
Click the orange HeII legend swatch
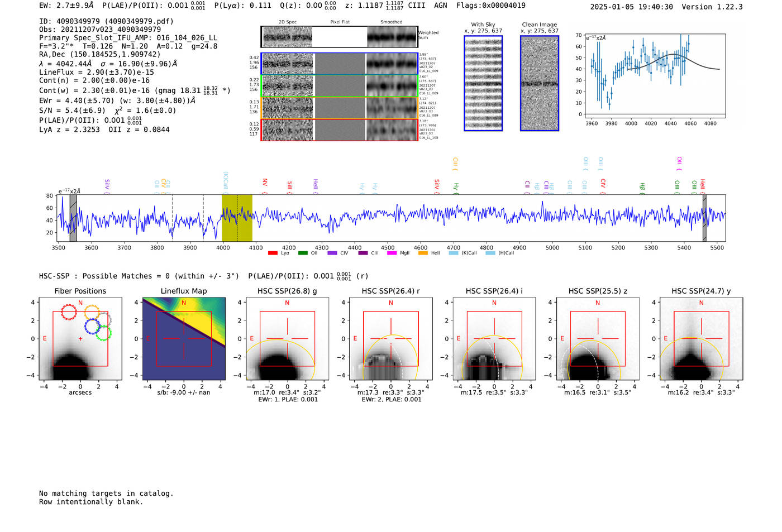point(423,253)
